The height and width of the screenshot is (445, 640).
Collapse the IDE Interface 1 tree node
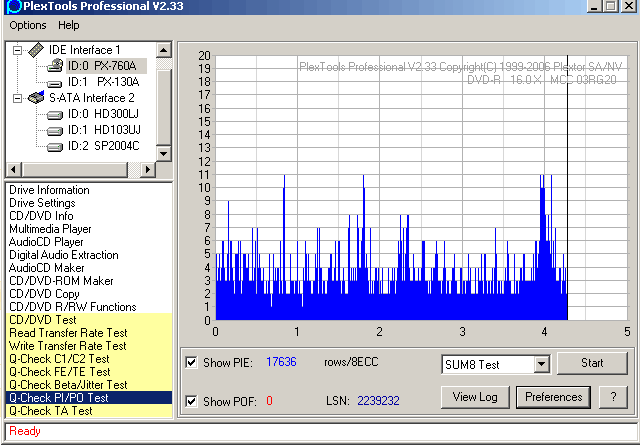click(18, 50)
